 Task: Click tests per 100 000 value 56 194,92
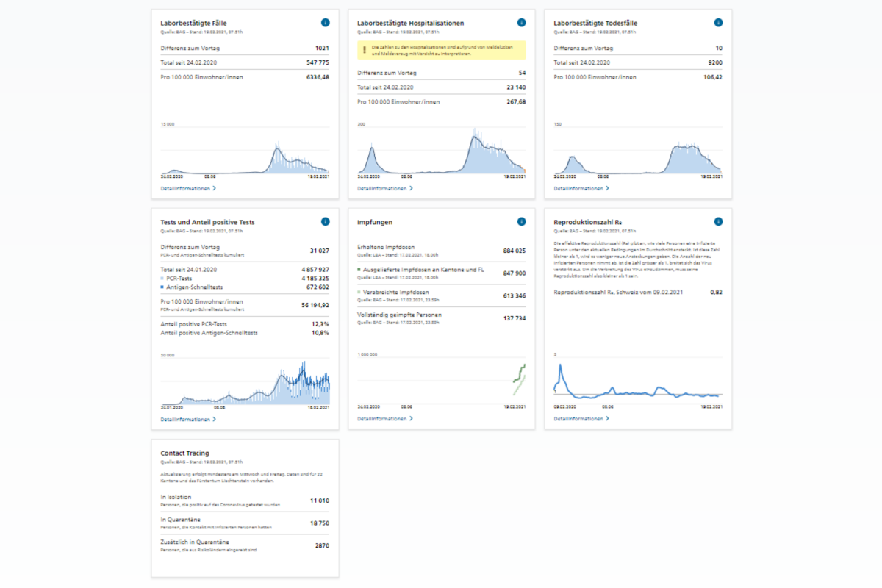tap(316, 304)
